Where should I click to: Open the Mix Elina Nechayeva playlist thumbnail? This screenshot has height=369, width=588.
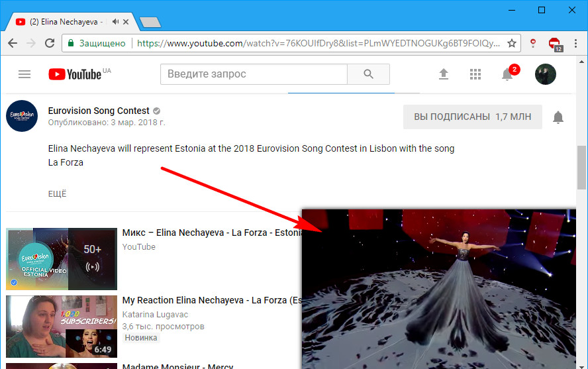(62, 259)
